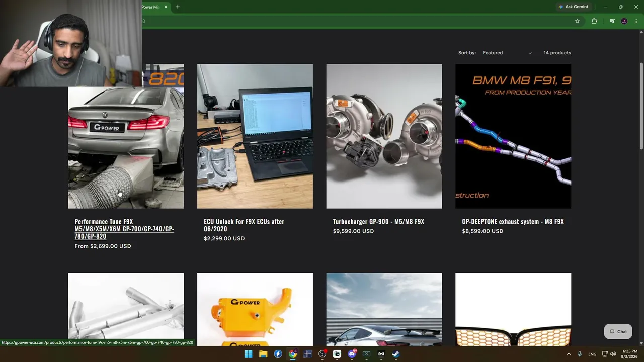Click the G-Power car dyno product image
Image resolution: width=644 pixels, height=362 pixels.
click(x=126, y=147)
